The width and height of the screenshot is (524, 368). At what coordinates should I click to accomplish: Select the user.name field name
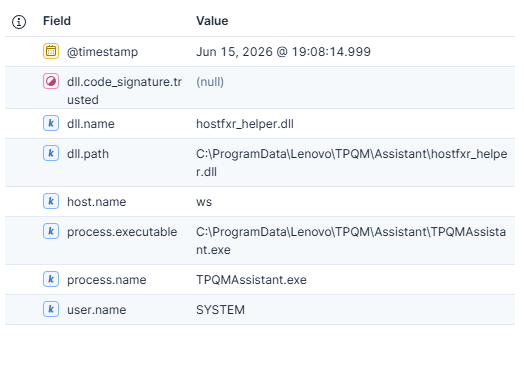point(97,310)
